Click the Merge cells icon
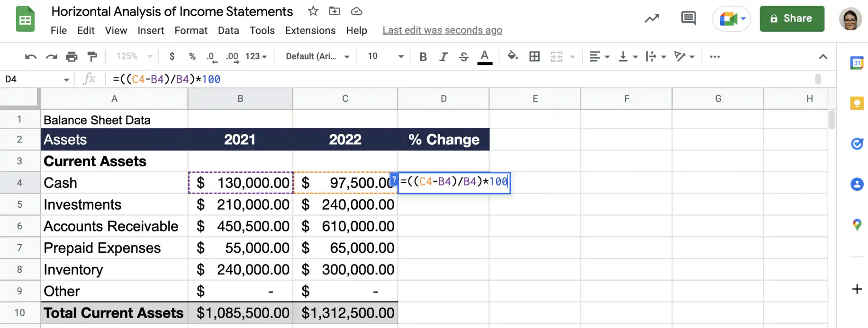Image resolution: width=868 pixels, height=328 pixels. coord(556,57)
